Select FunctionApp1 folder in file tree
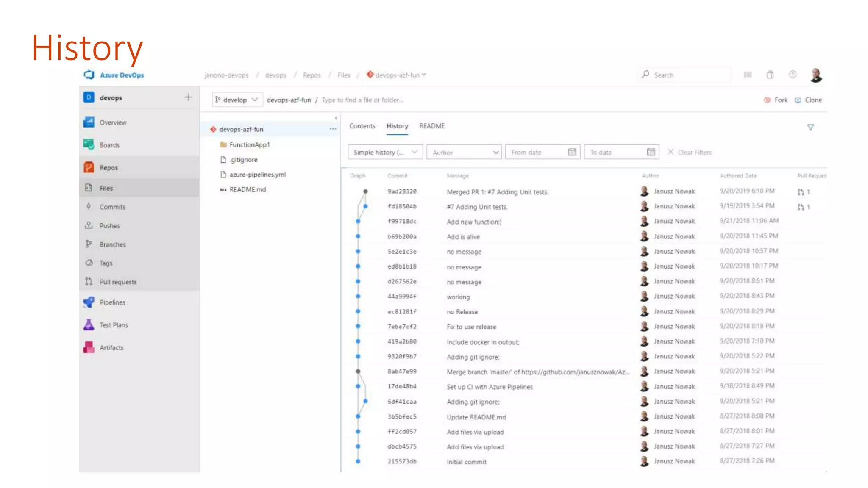Image resolution: width=868 pixels, height=488 pixels. [249, 144]
